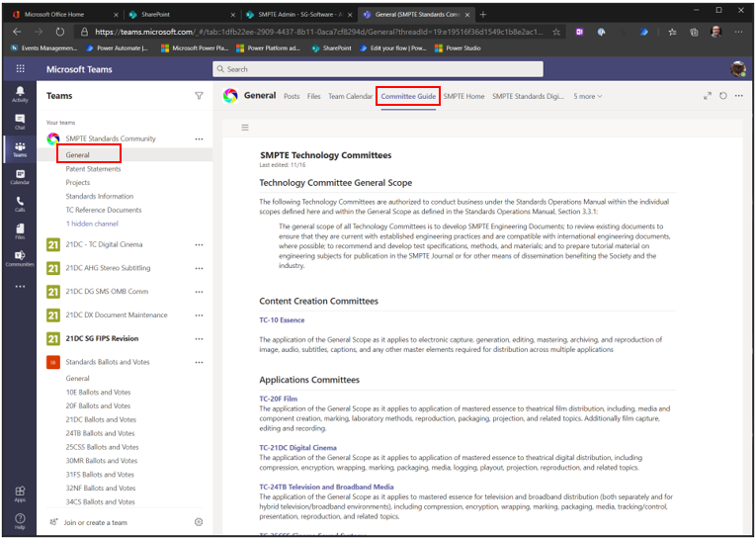The width and height of the screenshot is (756, 540).
Task: Open Calls in the left rail
Action: pos(20,204)
